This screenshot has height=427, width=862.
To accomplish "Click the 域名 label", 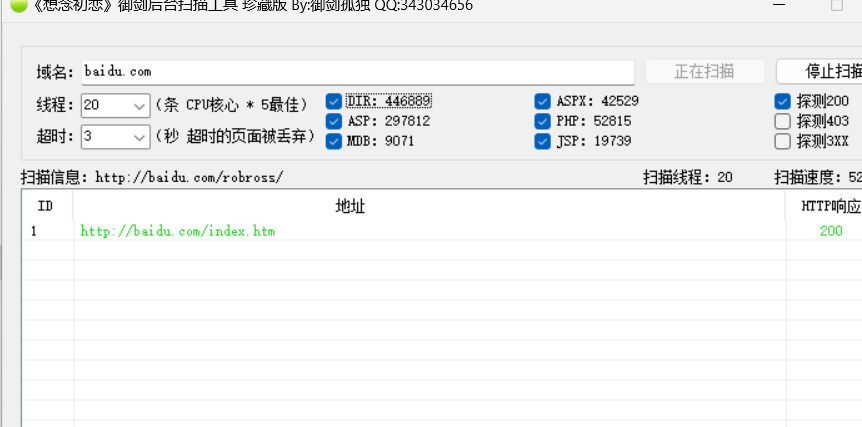I will pos(55,72).
